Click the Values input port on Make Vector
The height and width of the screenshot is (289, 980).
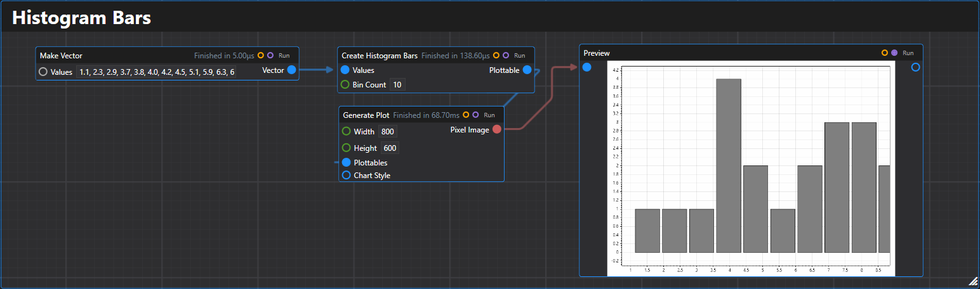(43, 72)
